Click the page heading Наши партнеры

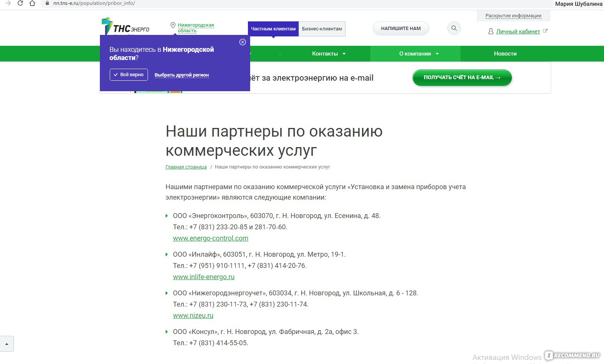click(x=274, y=141)
